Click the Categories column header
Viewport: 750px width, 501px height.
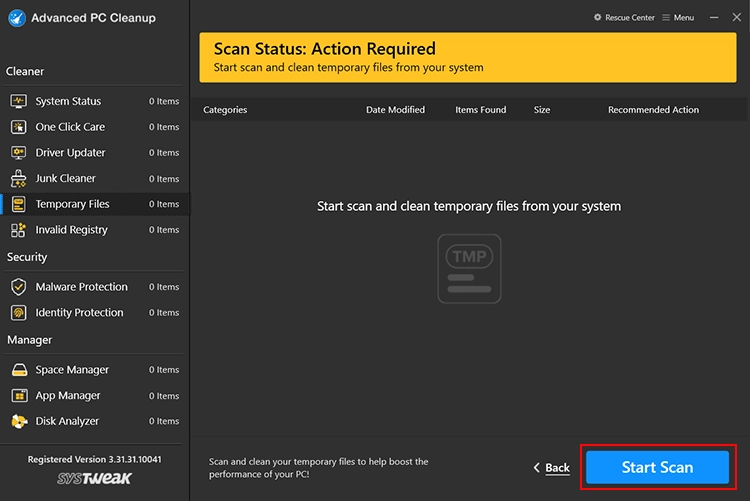coord(225,110)
